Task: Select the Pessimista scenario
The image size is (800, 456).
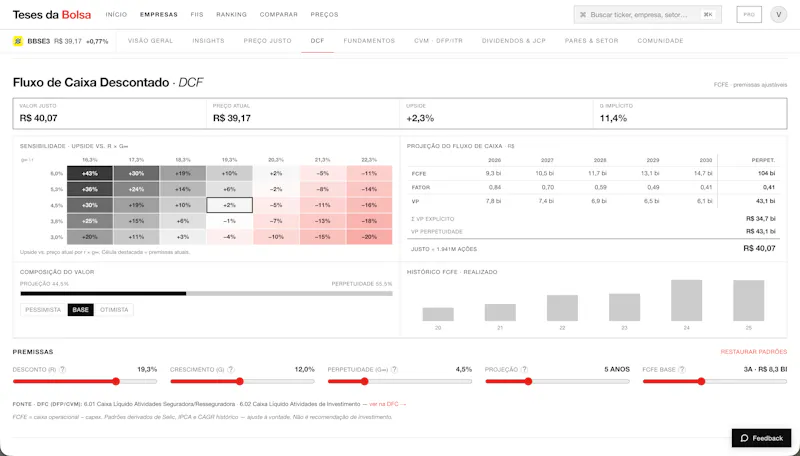Action: click(x=43, y=310)
